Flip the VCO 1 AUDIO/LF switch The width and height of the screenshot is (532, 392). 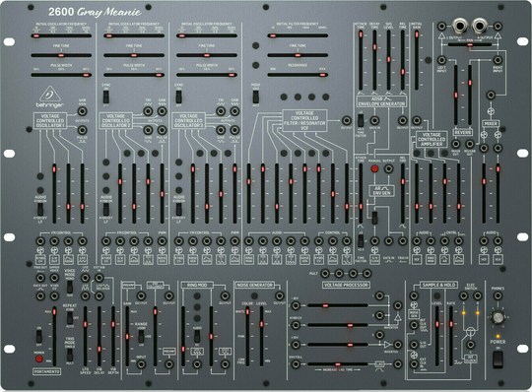click(x=40, y=209)
